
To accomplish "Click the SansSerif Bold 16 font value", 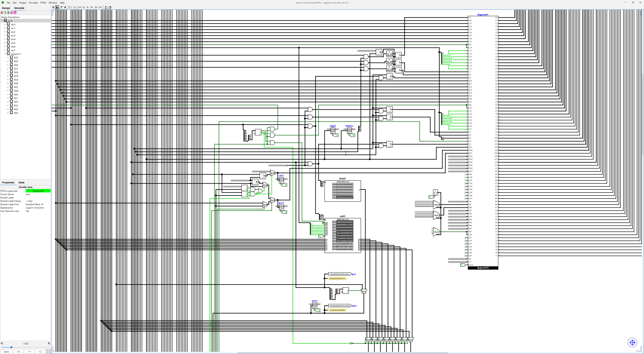I will click(38, 204).
